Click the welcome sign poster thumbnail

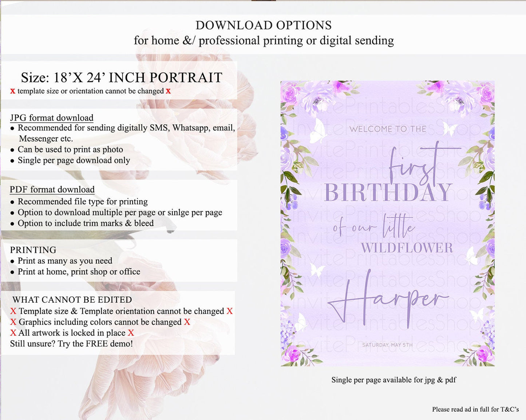point(388,223)
